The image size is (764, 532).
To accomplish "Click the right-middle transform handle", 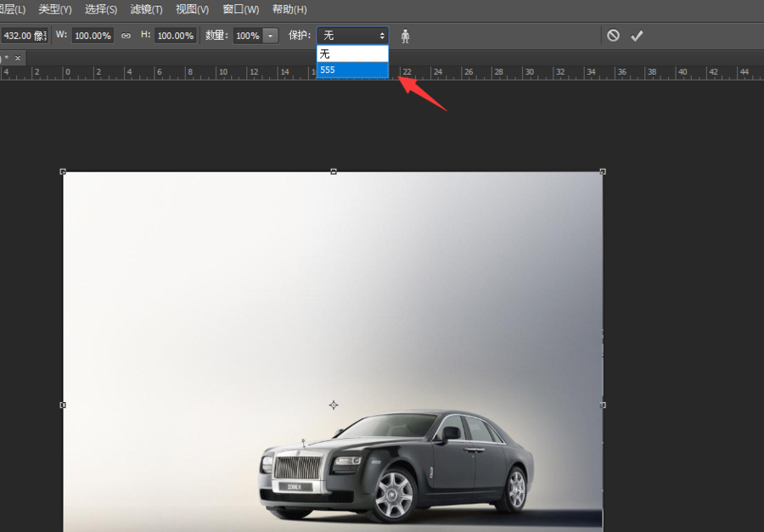I will [603, 406].
